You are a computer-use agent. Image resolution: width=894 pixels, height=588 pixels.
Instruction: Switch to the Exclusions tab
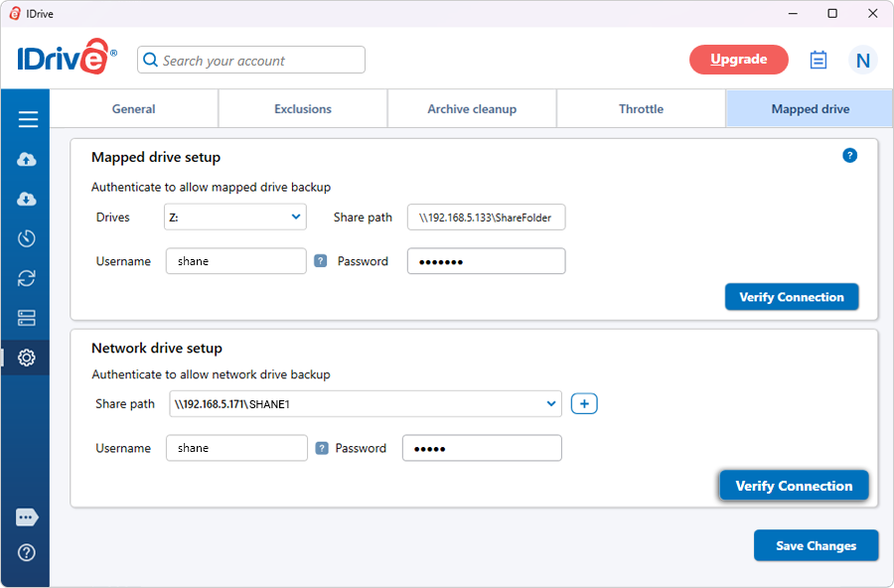pos(303,109)
